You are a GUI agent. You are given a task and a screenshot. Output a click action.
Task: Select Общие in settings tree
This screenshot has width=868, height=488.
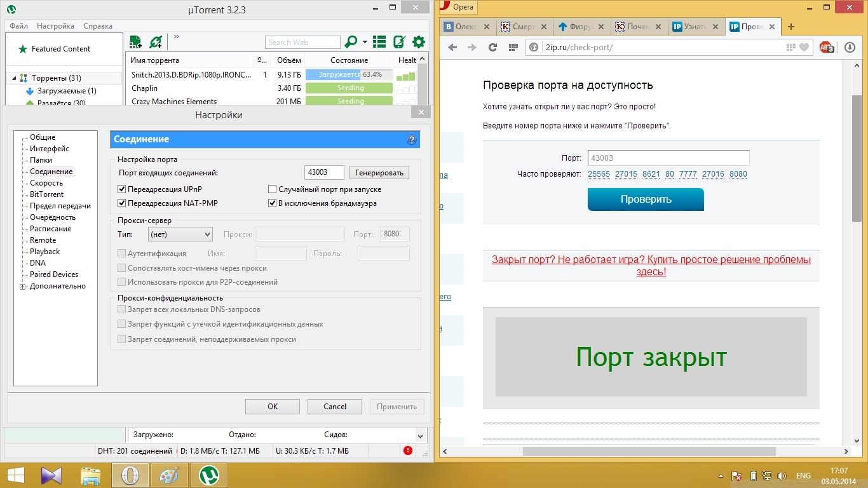[x=43, y=137]
